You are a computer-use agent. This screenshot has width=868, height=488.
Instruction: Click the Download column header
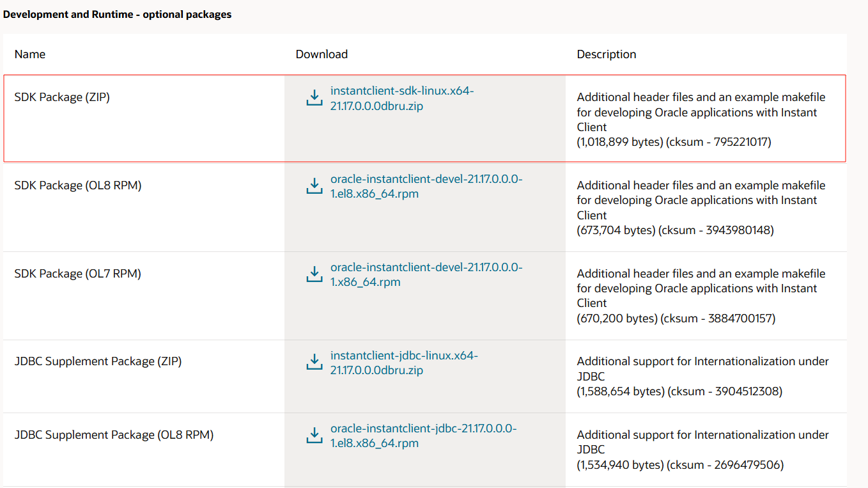pyautogui.click(x=322, y=54)
